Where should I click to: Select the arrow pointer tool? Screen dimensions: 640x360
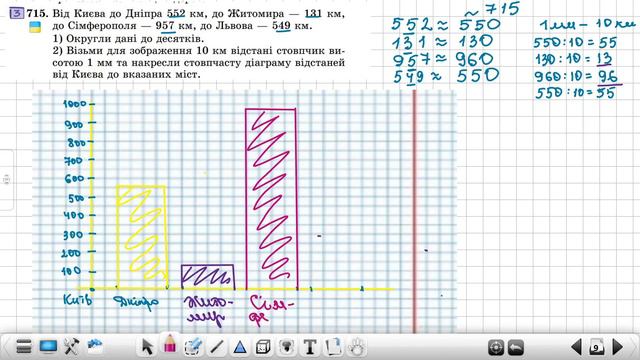147,347
